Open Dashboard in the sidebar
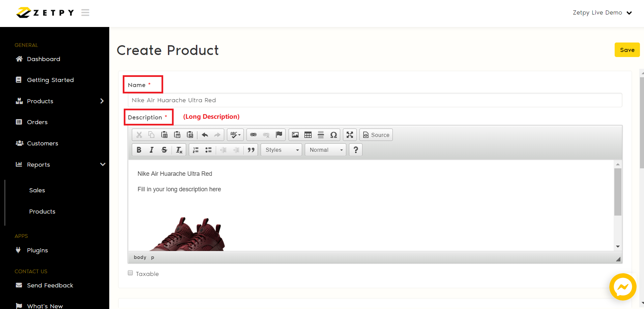The width and height of the screenshot is (644, 309). pos(43,59)
